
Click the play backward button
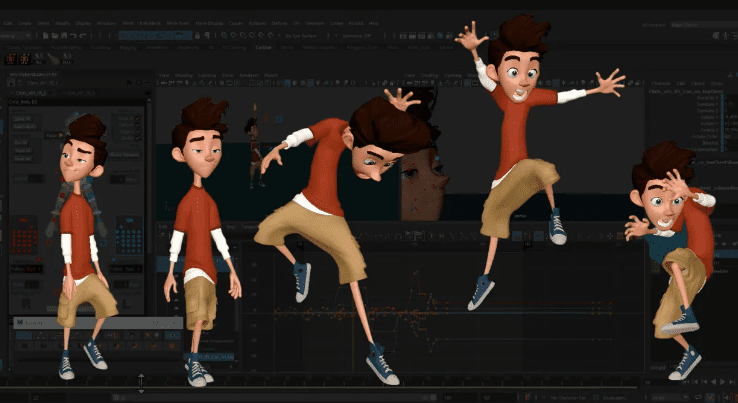(x=714, y=382)
